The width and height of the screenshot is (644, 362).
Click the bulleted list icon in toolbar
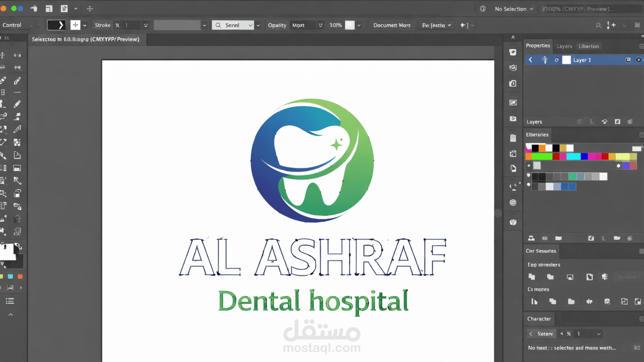[10, 301]
